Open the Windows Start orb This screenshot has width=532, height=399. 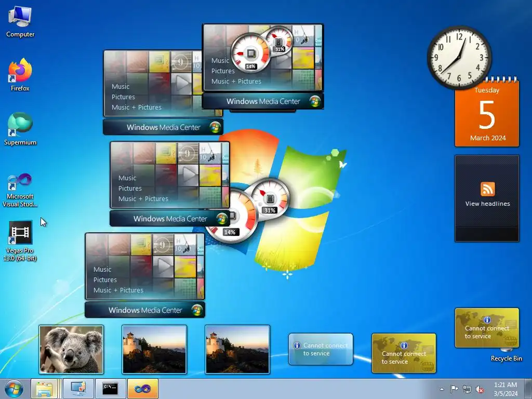(x=14, y=389)
